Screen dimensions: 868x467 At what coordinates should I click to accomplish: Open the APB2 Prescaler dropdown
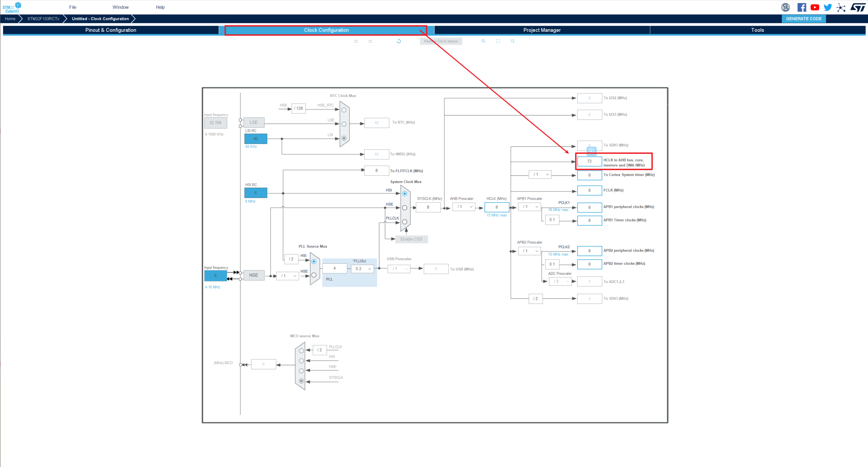tap(529, 251)
